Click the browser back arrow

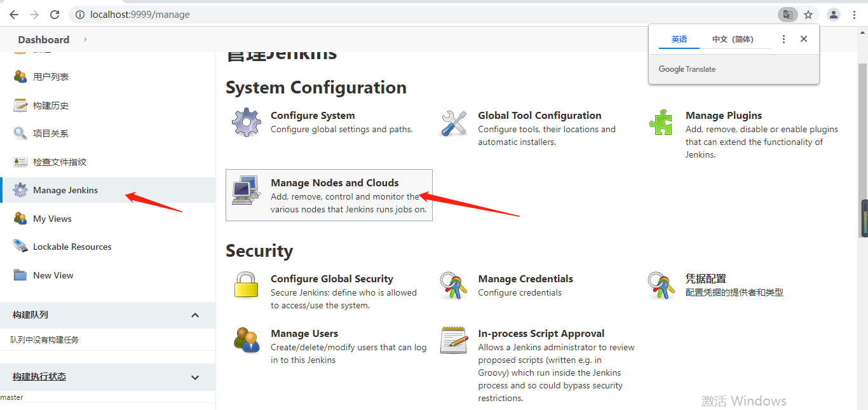14,14
